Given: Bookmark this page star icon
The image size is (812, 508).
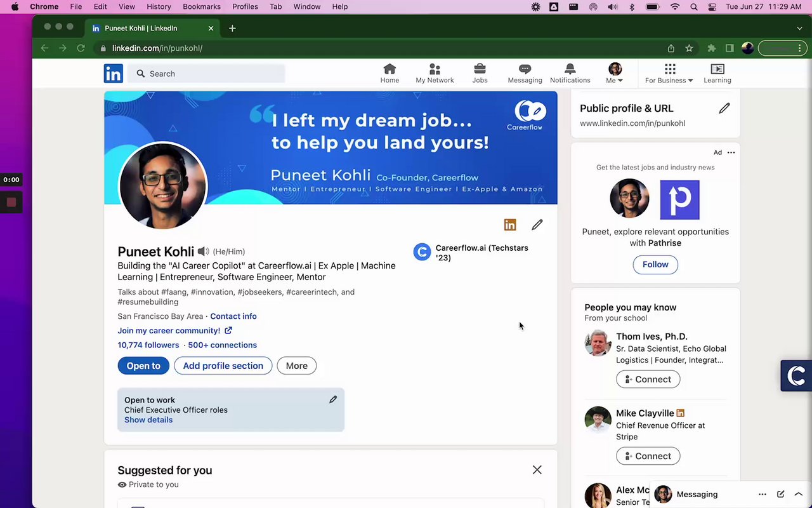Looking at the screenshot, I should [689, 48].
